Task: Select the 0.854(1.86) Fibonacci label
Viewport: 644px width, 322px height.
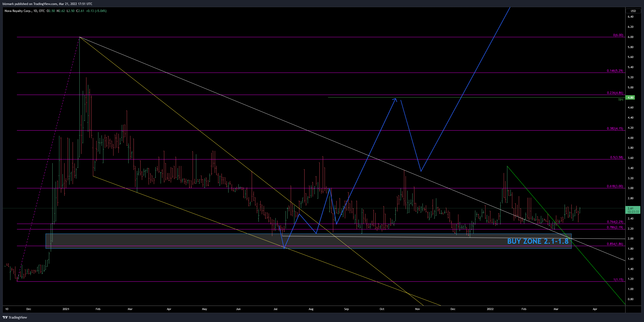Action: [615, 244]
